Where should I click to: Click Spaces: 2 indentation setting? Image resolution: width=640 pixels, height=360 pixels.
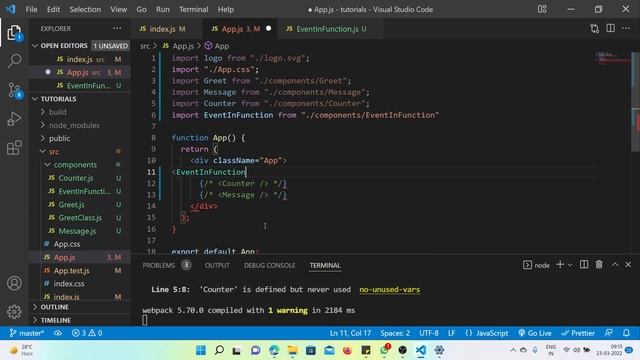point(395,333)
